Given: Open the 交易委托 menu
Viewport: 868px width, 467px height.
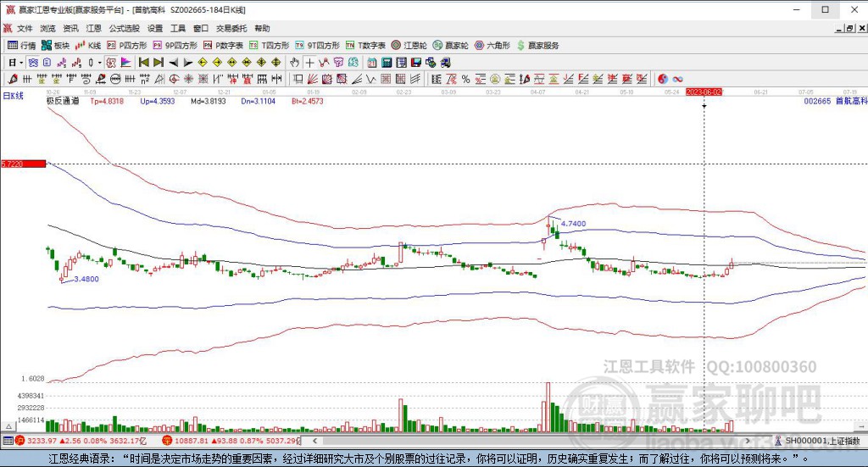Looking at the screenshot, I should [231, 28].
